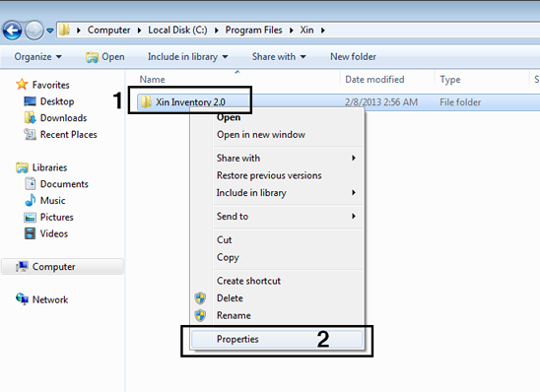This screenshot has height=392, width=540.
Task: Choose Open in new window
Action: click(261, 135)
